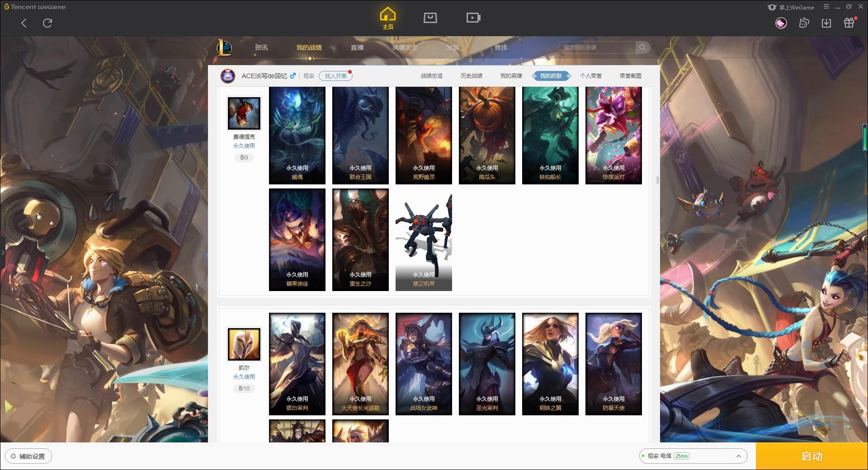Open the 防暴天使 skin card
This screenshot has width=868, height=470.
pyautogui.click(x=613, y=364)
